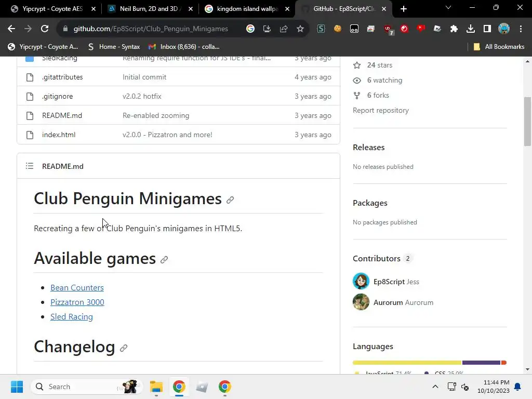
Task: Open the Packages section heading
Action: 370,203
